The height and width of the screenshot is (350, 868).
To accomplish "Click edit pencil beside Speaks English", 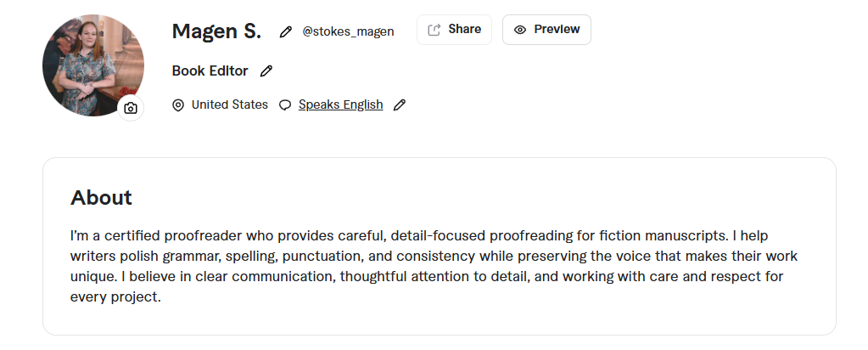I will [400, 105].
